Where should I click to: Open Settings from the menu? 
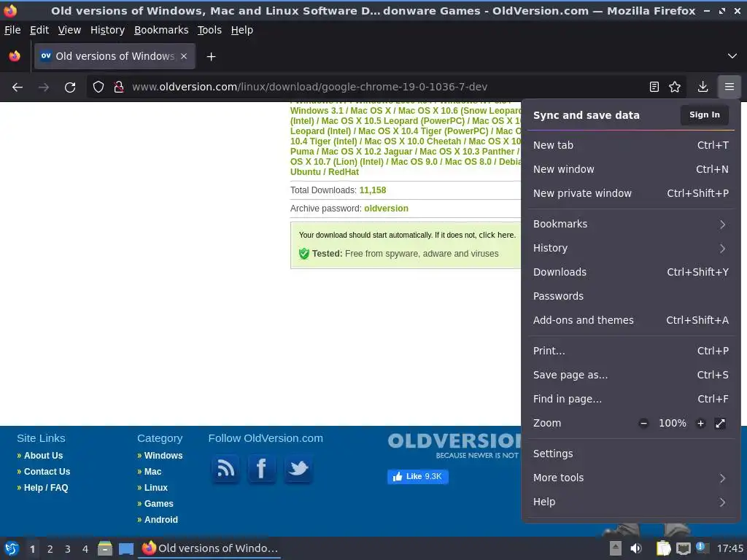click(x=631, y=454)
